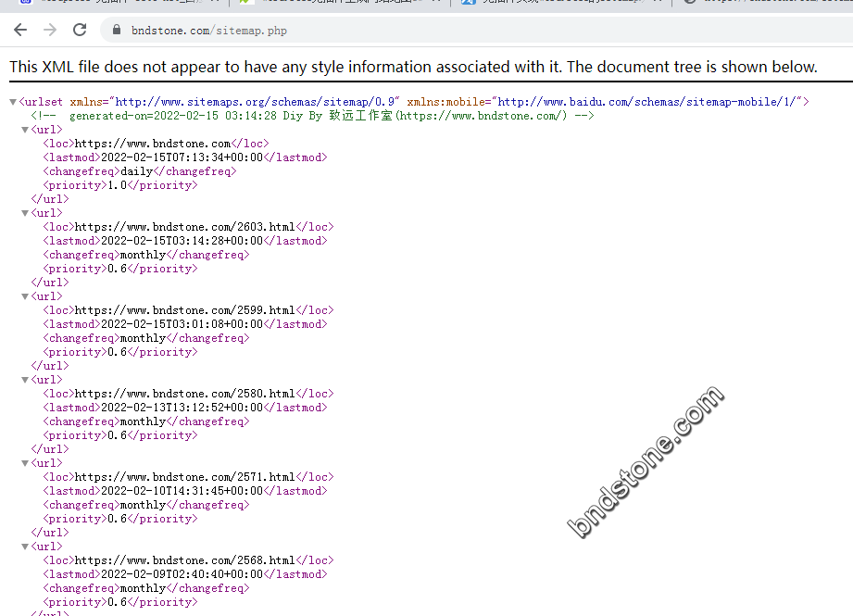Image resolution: width=853 pixels, height=616 pixels.
Task: Collapse the url node for www.bndstone.com homepage
Action: [25, 130]
